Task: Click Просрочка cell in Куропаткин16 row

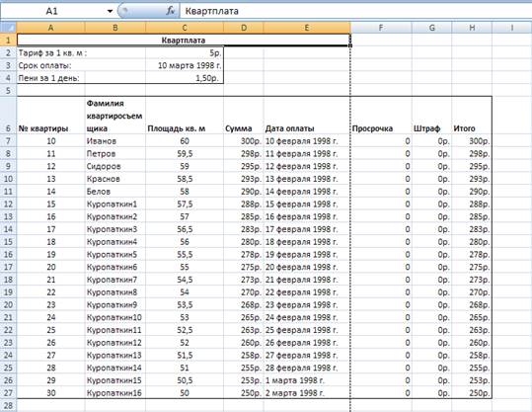Action: click(381, 393)
